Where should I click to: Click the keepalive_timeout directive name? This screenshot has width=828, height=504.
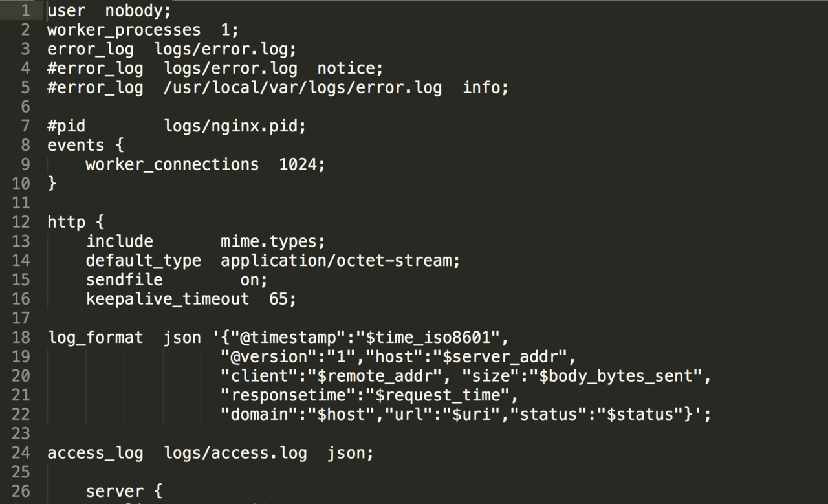(x=168, y=300)
